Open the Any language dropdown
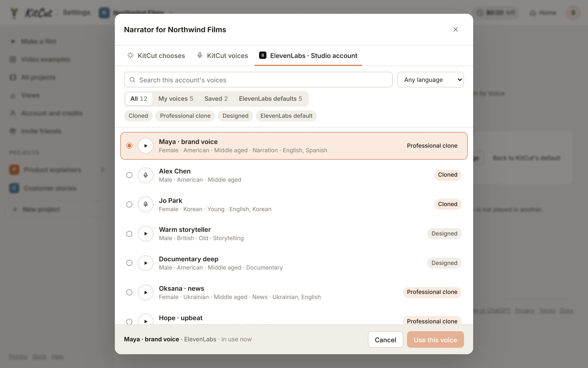This screenshot has width=588, height=368. [431, 80]
